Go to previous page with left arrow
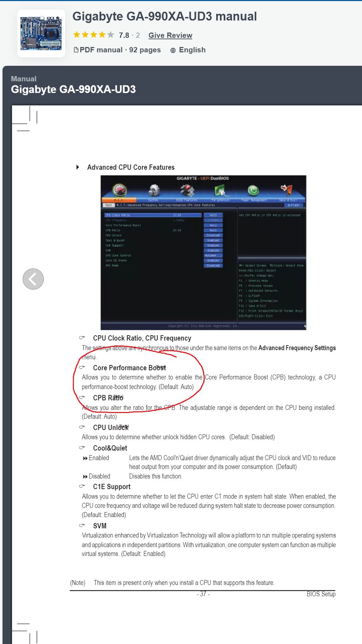 33,279
